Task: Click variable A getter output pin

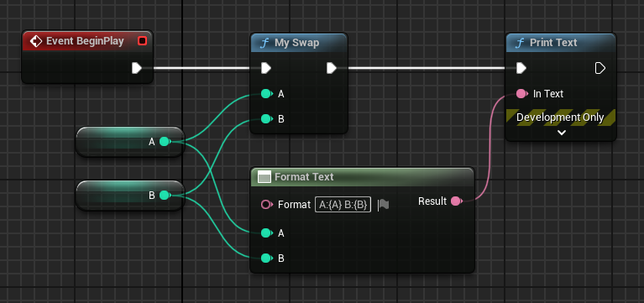Action: (x=165, y=142)
